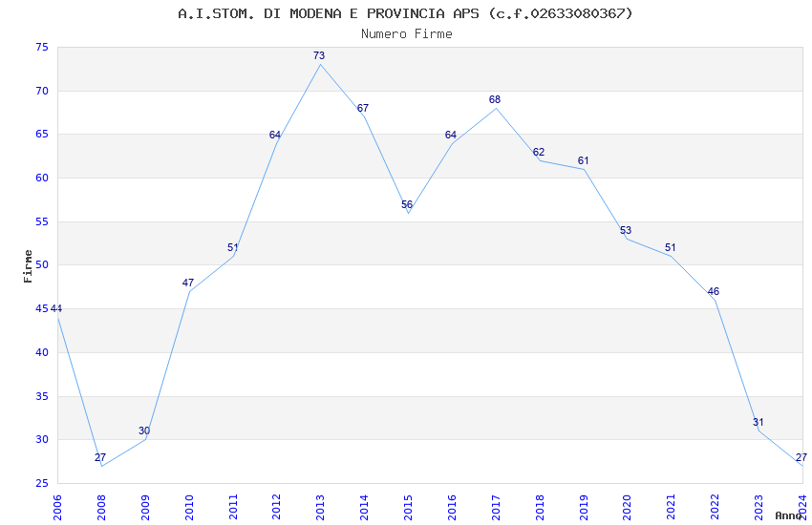Screen dimensions: 812x525
Task: Click x-axis year label 2011
Action: point(233,507)
